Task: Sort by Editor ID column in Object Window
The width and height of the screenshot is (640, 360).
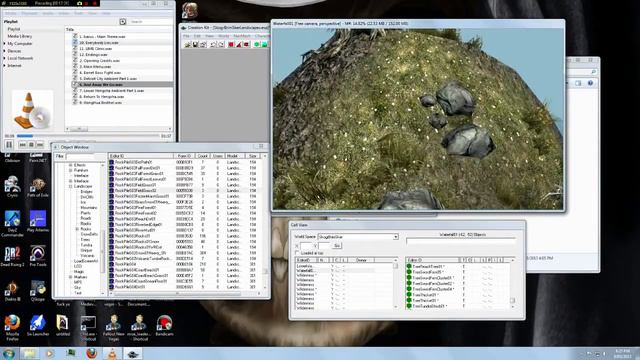Action: [141, 156]
